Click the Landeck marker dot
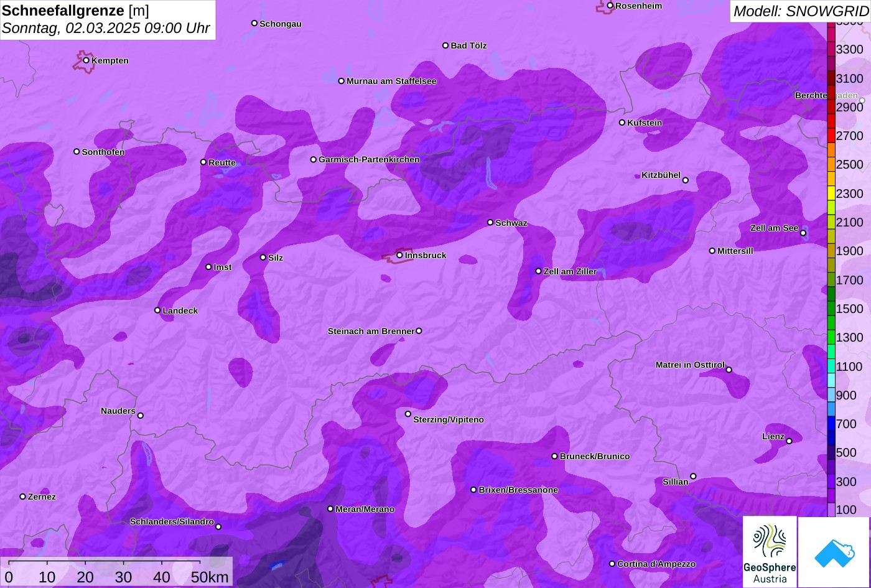The height and width of the screenshot is (588, 871). (157, 310)
